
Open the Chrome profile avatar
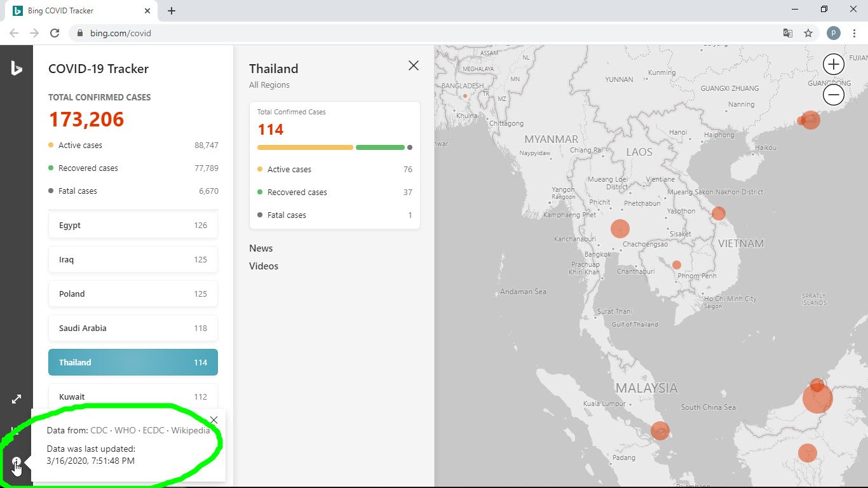833,33
